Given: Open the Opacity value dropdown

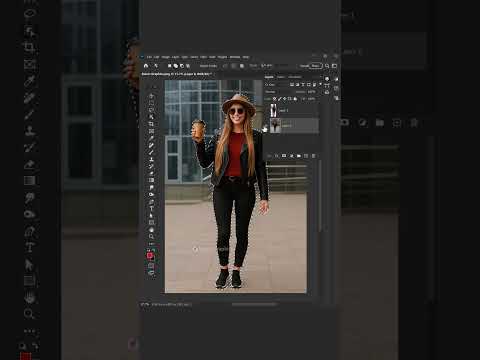Looking at the screenshot, I should coord(312,92).
